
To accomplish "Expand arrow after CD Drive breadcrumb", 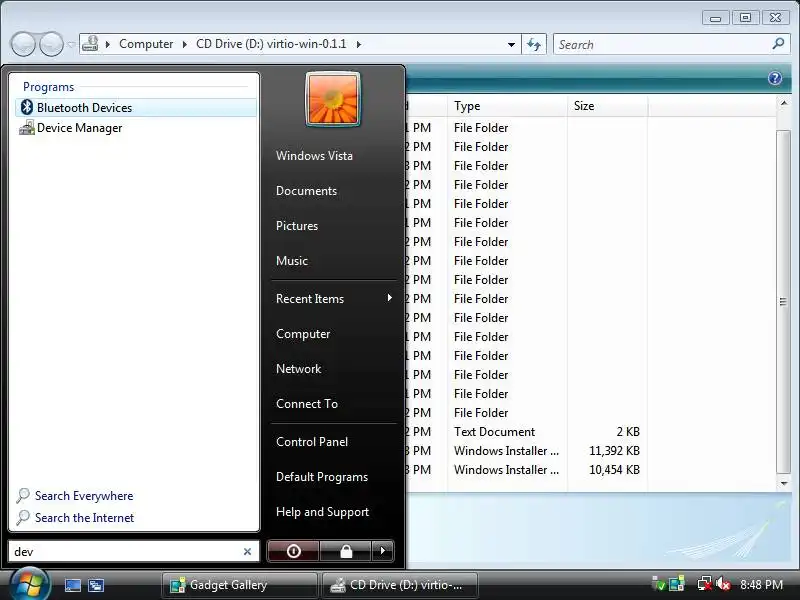I will coord(359,44).
